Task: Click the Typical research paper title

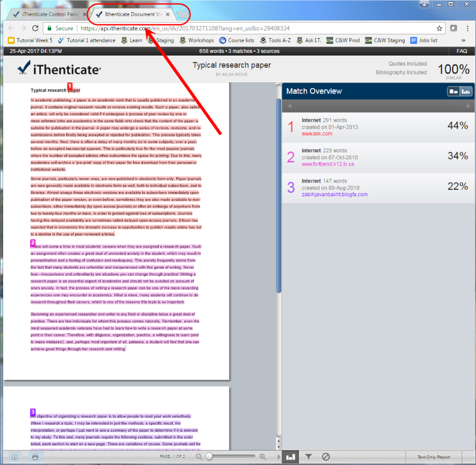Action: 232,65
